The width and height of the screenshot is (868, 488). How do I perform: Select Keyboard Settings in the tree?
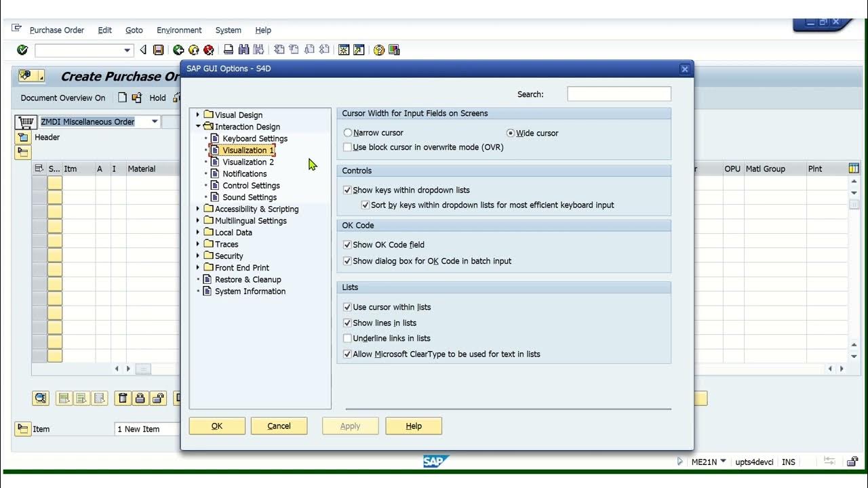pos(255,138)
